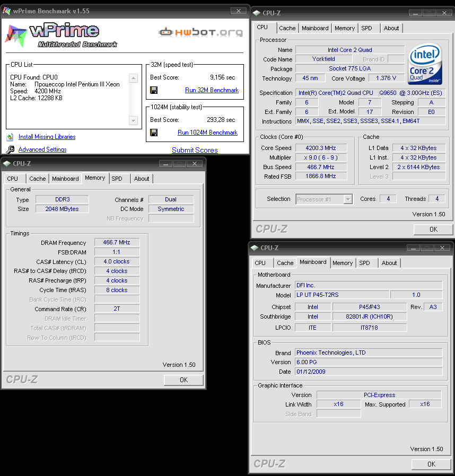
Task: Run the 32M Benchmark
Action: (x=212, y=90)
